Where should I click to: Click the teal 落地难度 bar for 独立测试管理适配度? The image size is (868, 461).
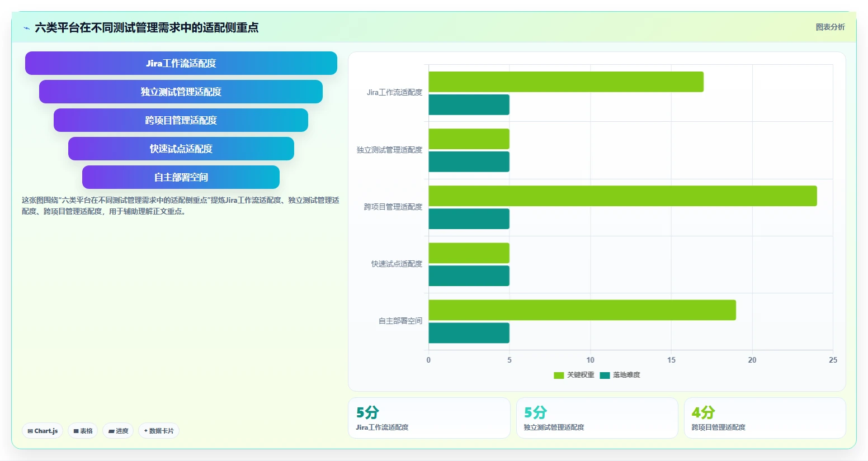click(469, 161)
